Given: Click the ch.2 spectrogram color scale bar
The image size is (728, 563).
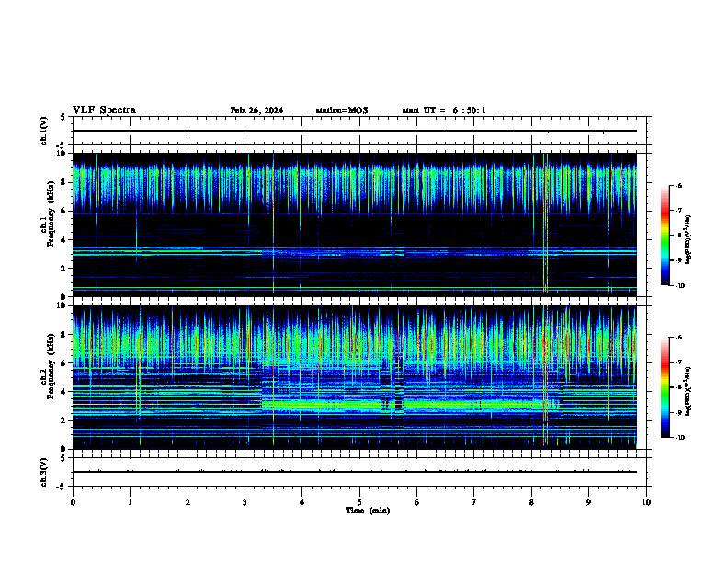Looking at the screenshot, I should [665, 387].
